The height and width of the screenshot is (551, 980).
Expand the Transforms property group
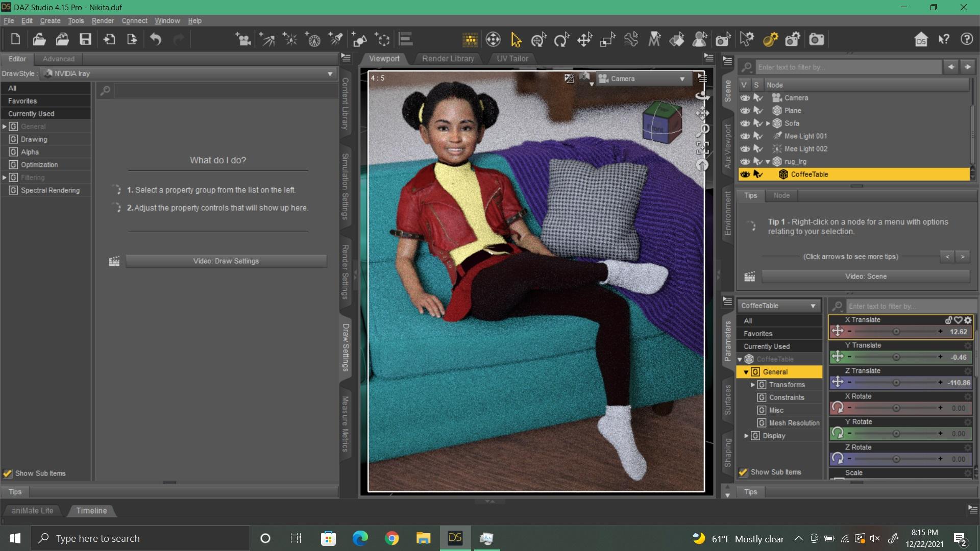point(753,385)
